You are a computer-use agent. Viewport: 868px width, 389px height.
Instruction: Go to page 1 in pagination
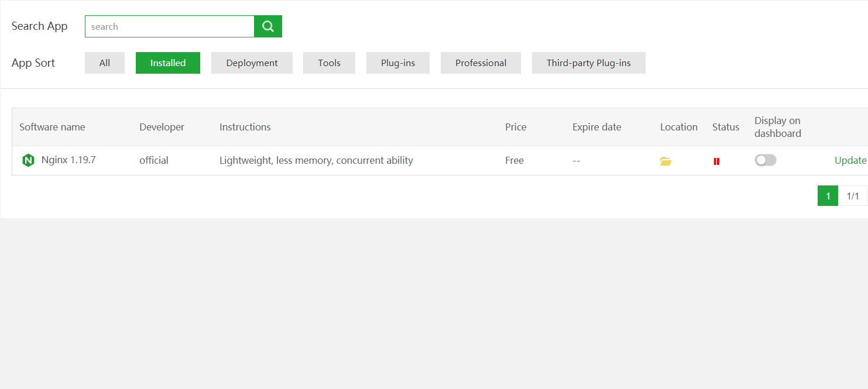pos(828,196)
